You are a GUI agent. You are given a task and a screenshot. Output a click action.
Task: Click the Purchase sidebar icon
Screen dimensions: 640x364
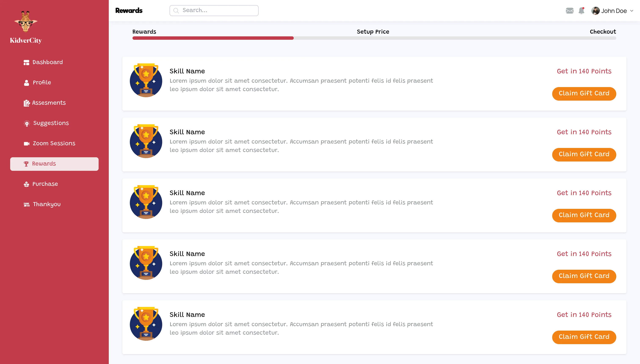coord(26,184)
